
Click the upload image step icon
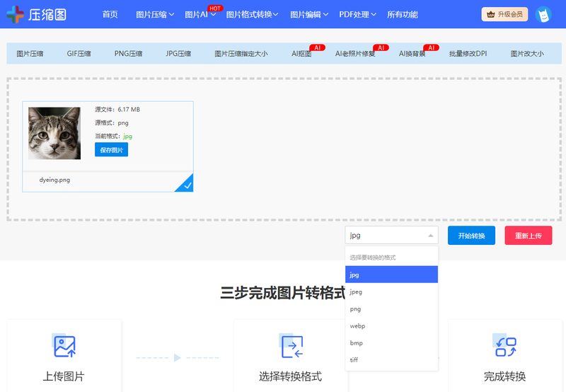tap(64, 346)
